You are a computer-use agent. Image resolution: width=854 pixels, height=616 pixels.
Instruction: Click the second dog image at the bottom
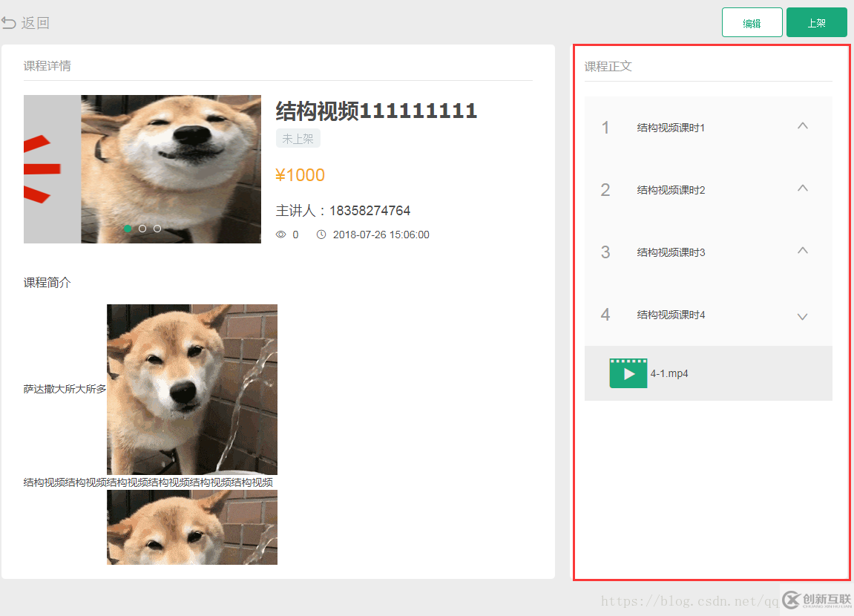tap(192, 527)
